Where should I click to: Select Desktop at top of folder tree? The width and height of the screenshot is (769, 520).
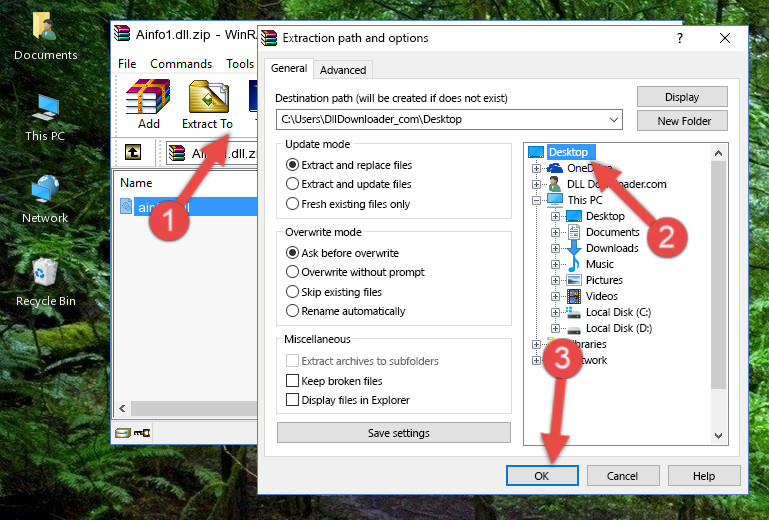(x=568, y=152)
